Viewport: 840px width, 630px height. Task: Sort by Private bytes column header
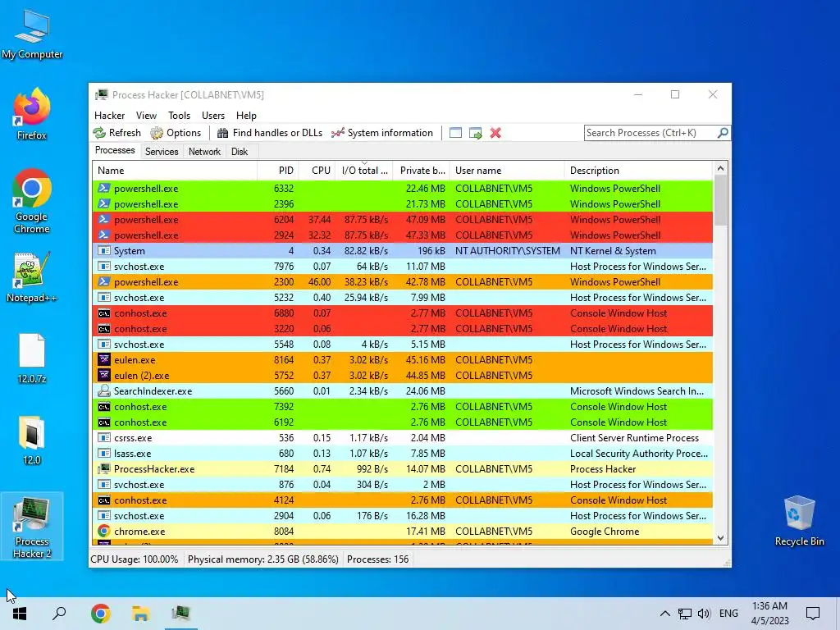422,171
